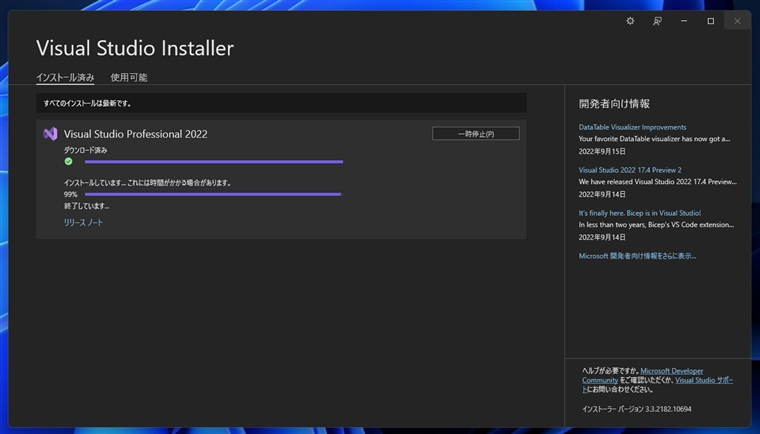Click the download progress bar
760x434 pixels.
(x=214, y=161)
